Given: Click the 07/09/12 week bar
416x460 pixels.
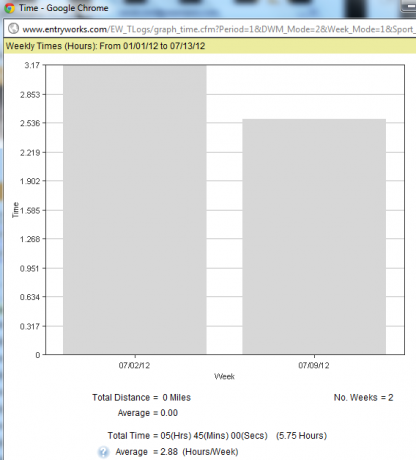Looking at the screenshot, I should [x=314, y=236].
